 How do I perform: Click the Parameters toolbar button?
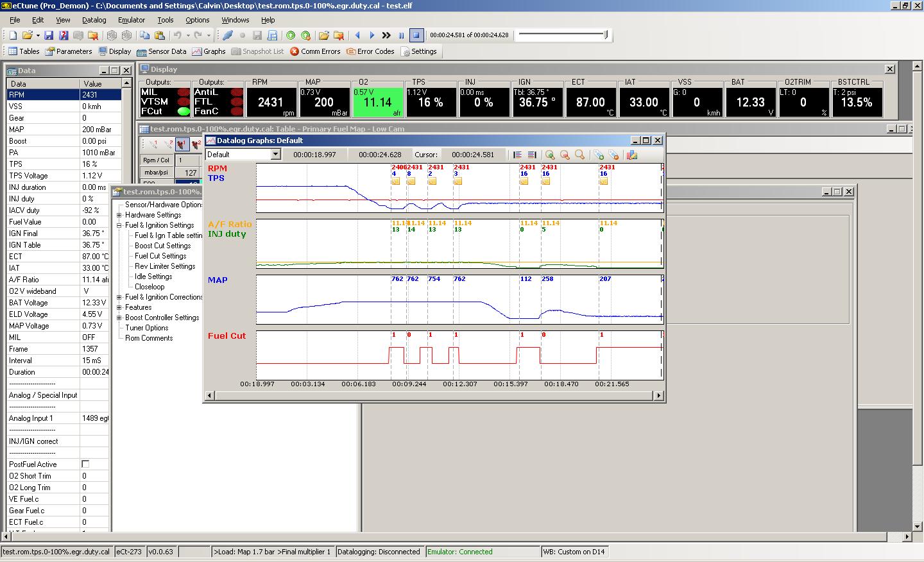pyautogui.click(x=68, y=51)
